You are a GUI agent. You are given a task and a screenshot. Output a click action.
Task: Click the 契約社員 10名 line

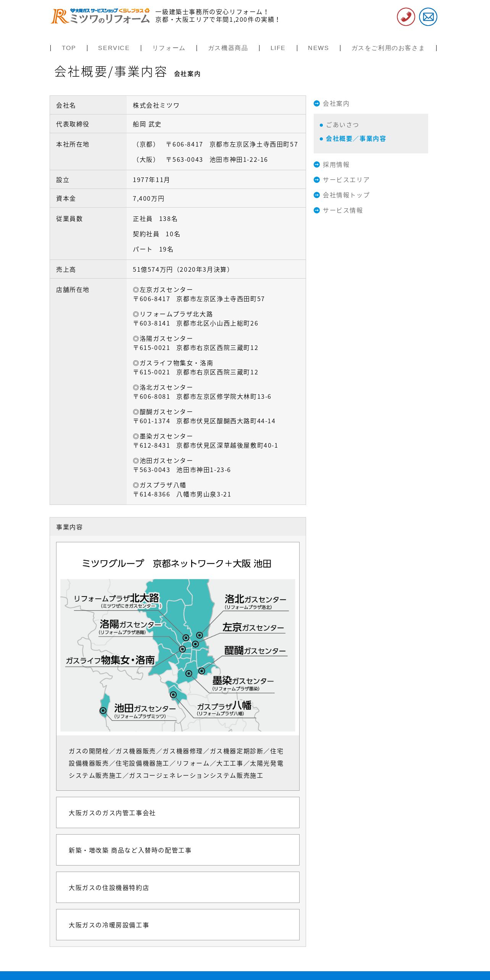pyautogui.click(x=156, y=234)
